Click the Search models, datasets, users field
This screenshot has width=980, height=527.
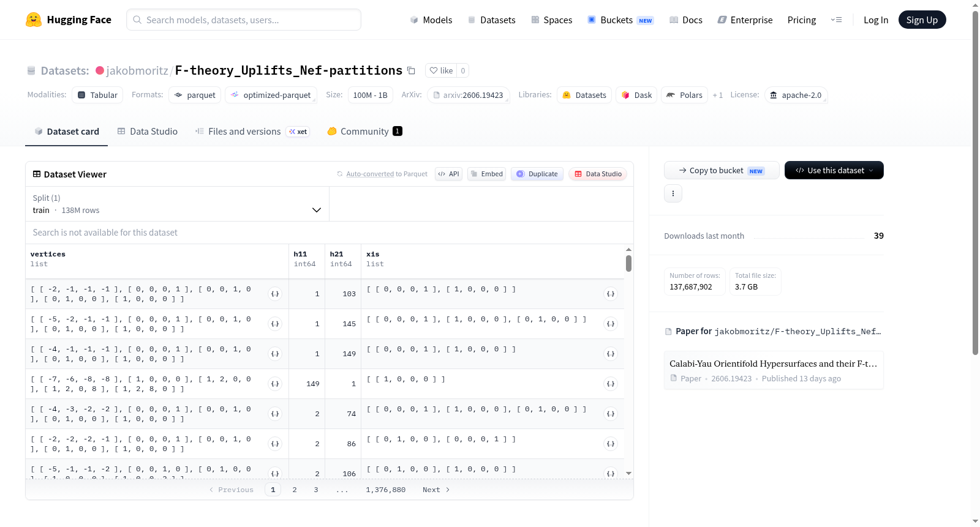244,20
